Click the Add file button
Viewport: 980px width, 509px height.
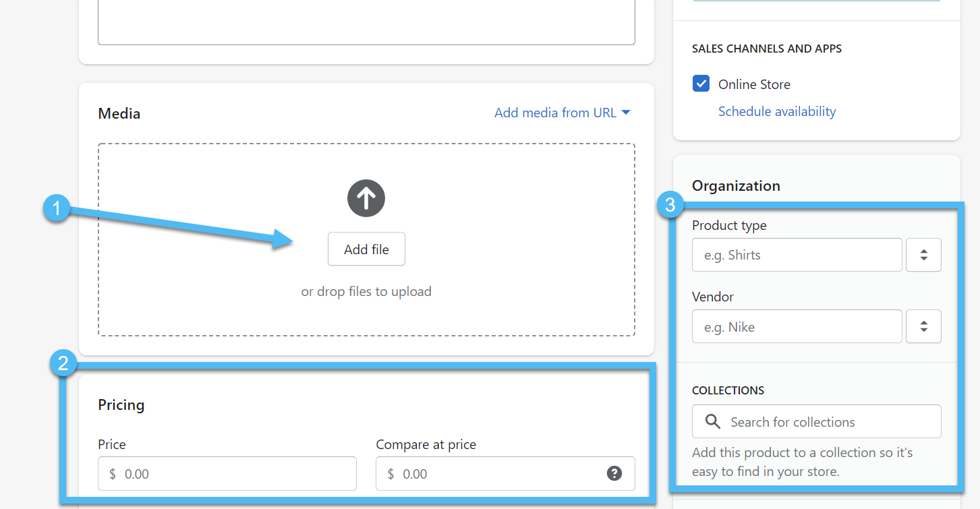(x=366, y=249)
